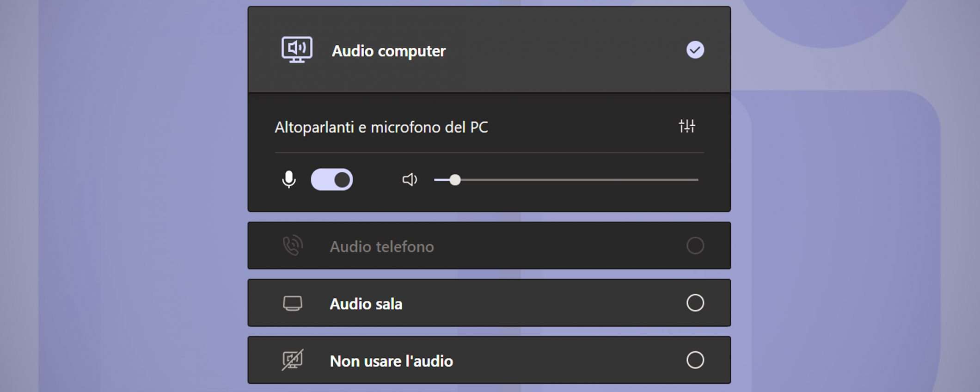Select the Non usare l'audio radio button
The height and width of the screenshot is (392, 980).
coord(695,361)
